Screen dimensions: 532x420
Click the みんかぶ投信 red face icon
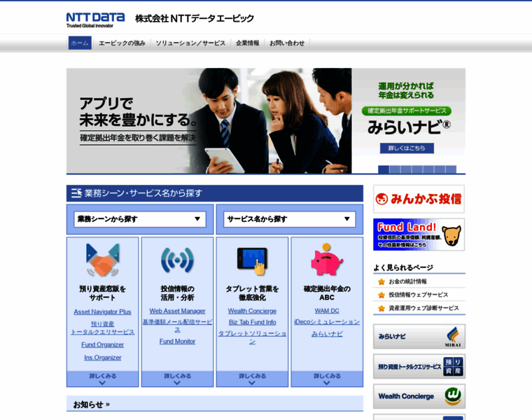pyautogui.click(x=381, y=199)
